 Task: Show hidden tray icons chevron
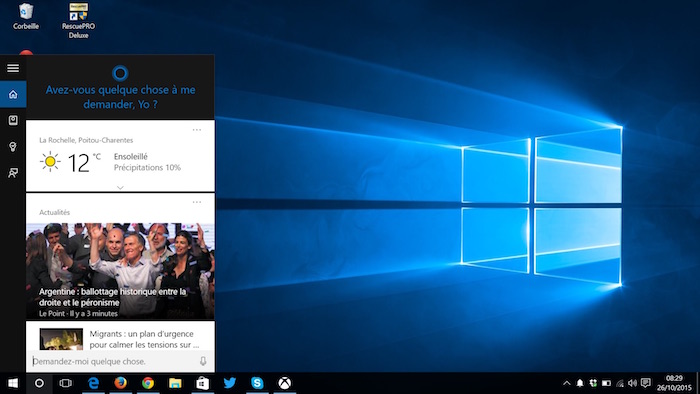click(567, 383)
